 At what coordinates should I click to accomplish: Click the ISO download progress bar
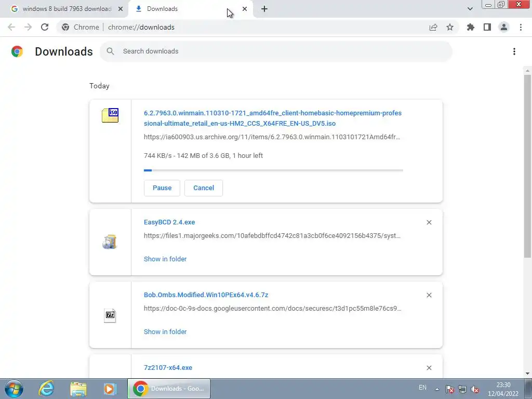(x=273, y=170)
